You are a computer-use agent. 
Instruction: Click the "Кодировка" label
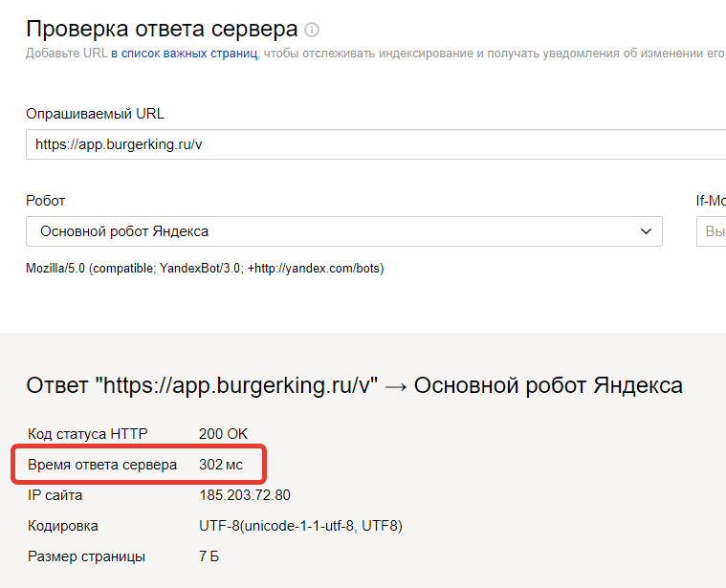click(x=63, y=526)
